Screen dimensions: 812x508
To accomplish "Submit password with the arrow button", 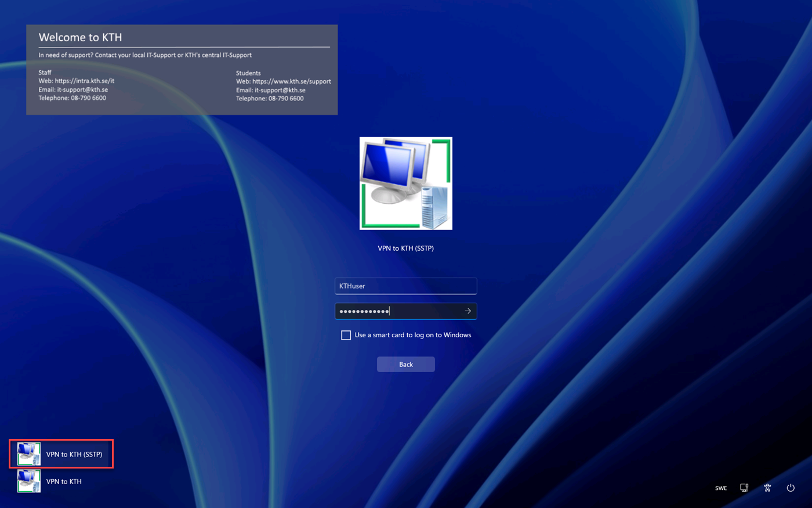I will [467, 311].
